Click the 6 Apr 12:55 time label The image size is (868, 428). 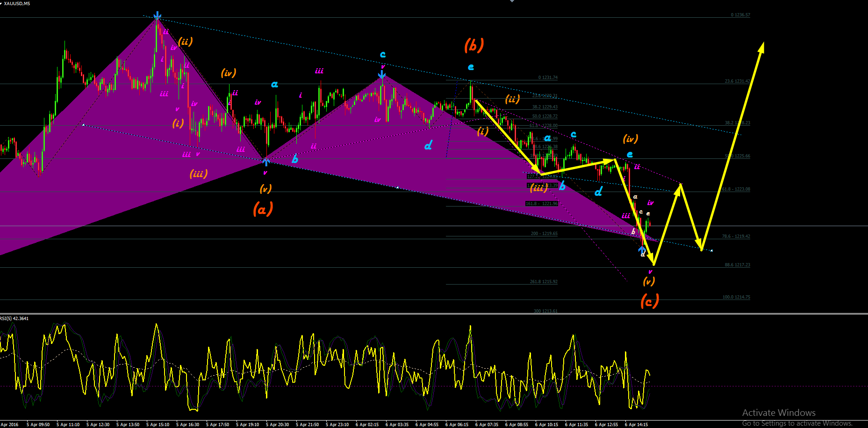point(607,425)
